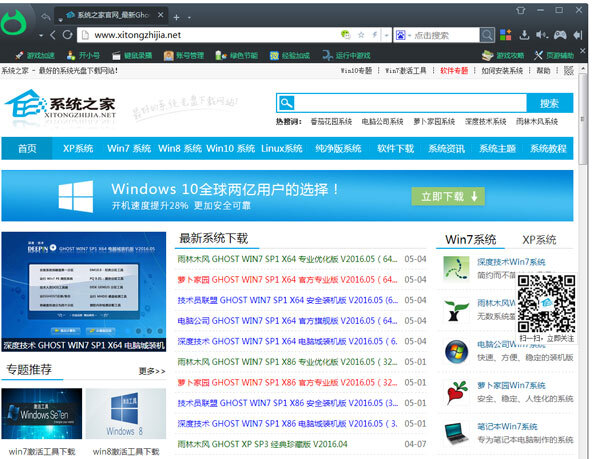This screenshot has width=592, height=459.
Task: Click the magnifier search button in toolbar
Action: pyautogui.click(x=487, y=35)
